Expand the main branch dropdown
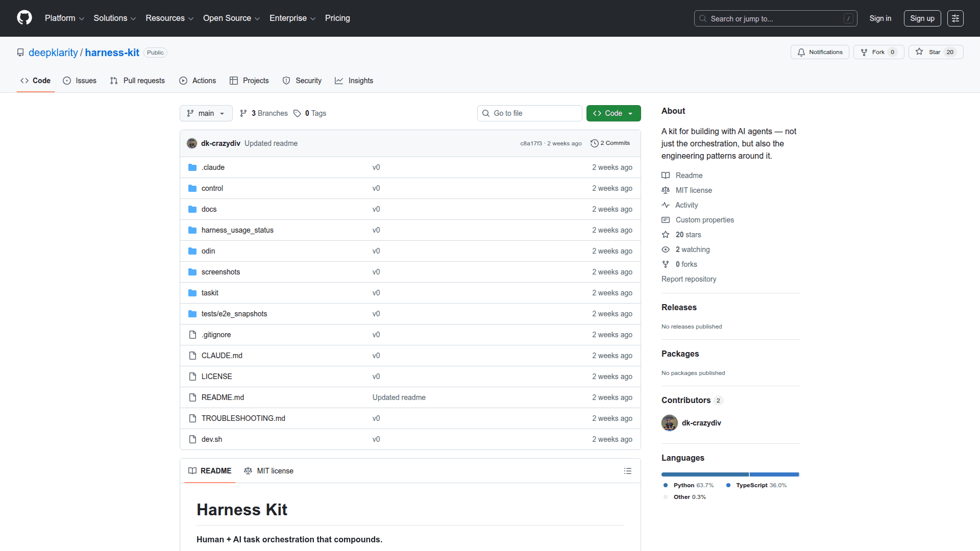Viewport: 980px width, 551px height. pyautogui.click(x=206, y=113)
